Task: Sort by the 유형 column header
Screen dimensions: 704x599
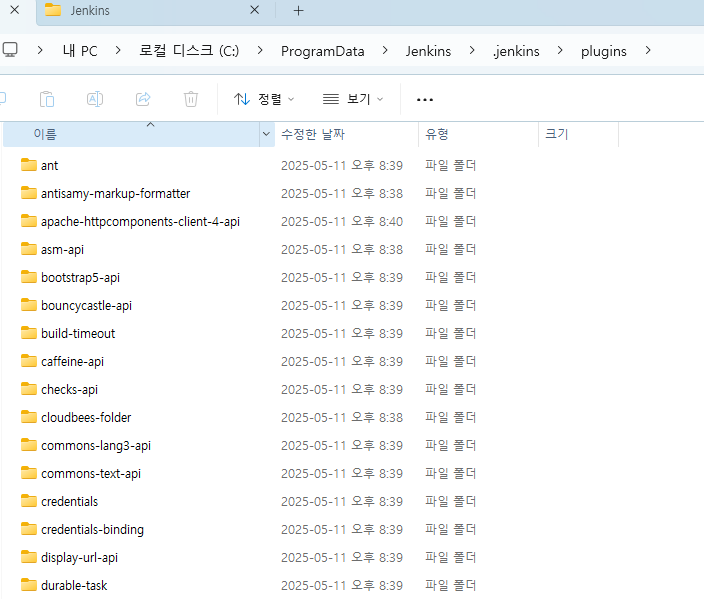Action: coord(478,134)
